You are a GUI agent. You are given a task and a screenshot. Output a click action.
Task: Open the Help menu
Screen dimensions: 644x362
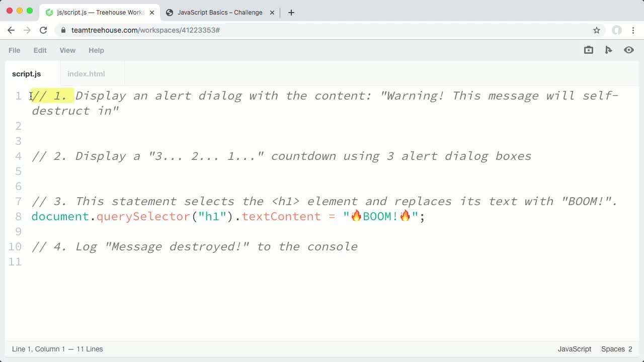(96, 50)
